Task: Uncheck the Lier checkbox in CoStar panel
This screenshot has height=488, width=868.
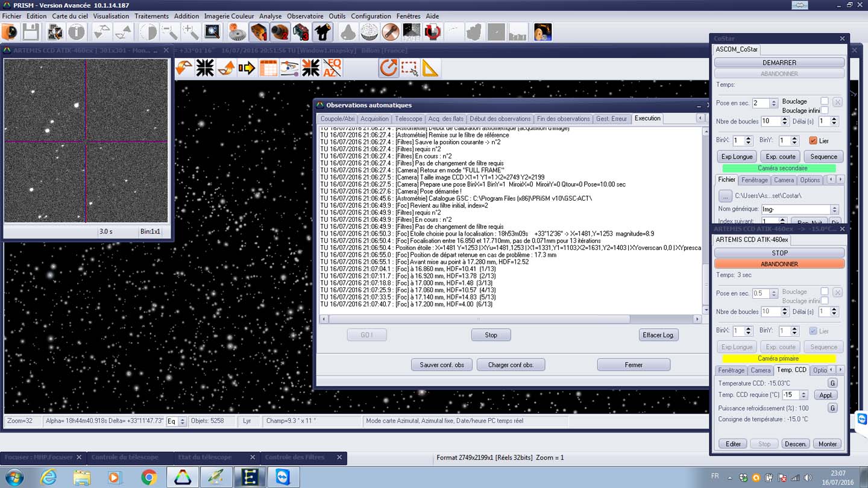Action: coord(813,140)
